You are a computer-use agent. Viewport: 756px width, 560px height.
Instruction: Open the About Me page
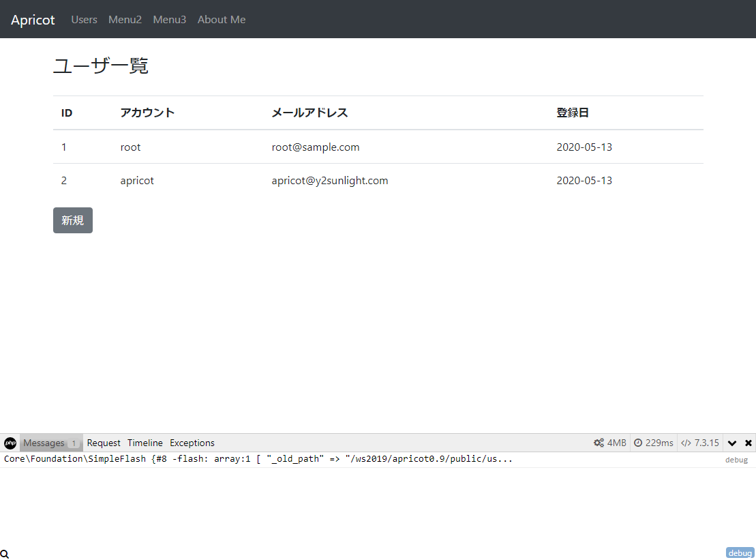click(222, 20)
